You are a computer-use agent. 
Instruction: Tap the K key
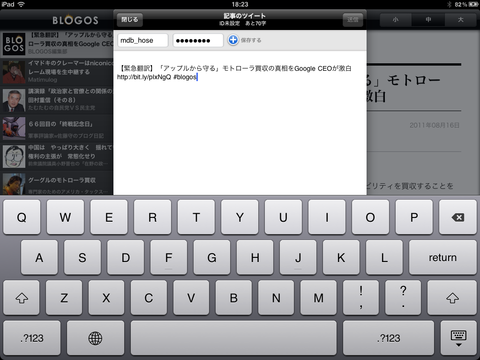[341, 257]
